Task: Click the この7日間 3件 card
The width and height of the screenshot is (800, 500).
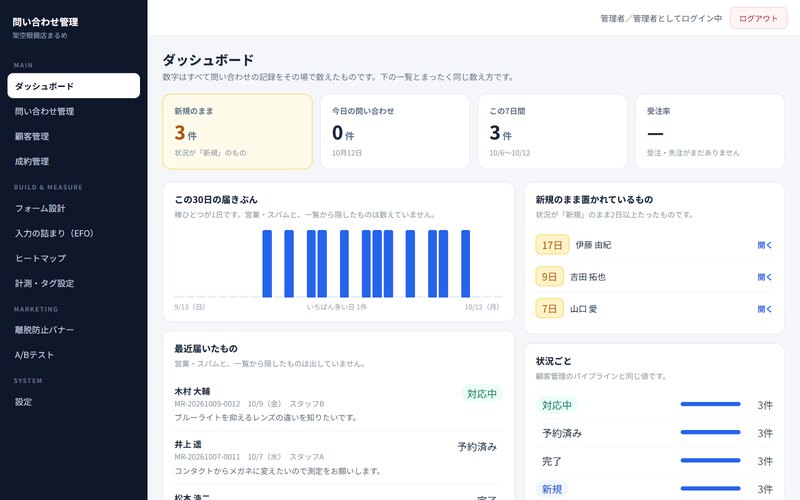Action: pyautogui.click(x=552, y=131)
